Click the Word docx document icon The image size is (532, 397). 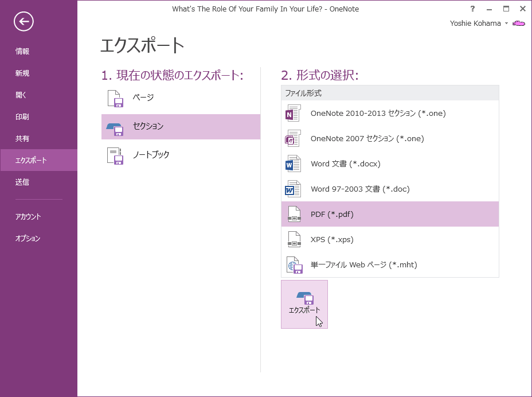click(x=293, y=164)
